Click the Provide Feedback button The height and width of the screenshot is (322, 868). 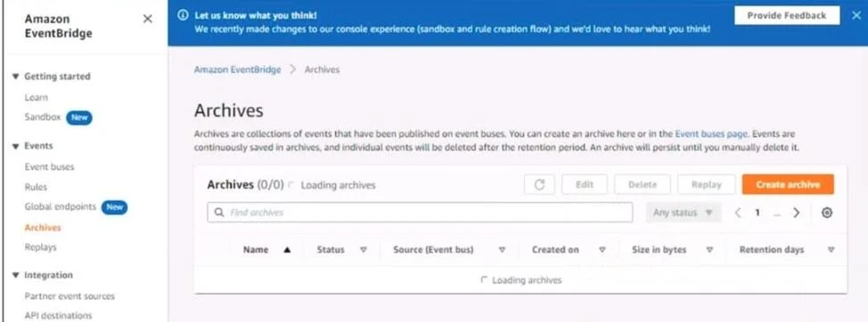point(787,15)
